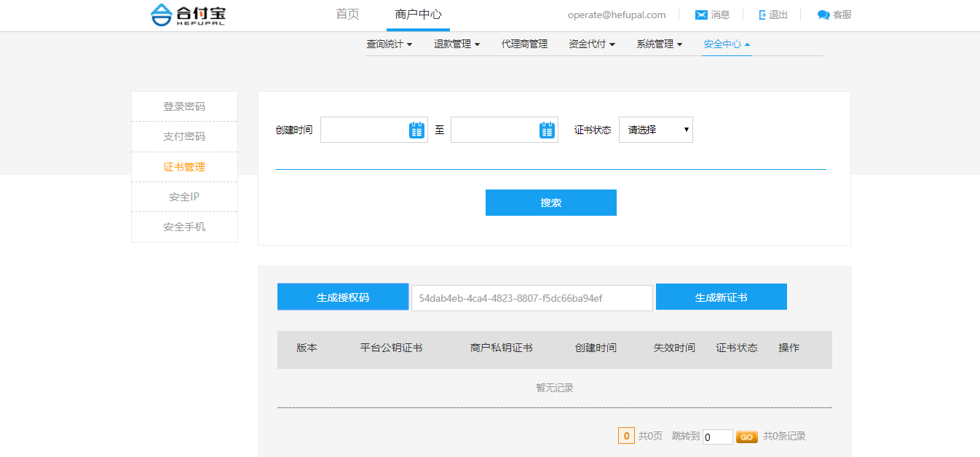Open the 系统管理 menu

[659, 44]
